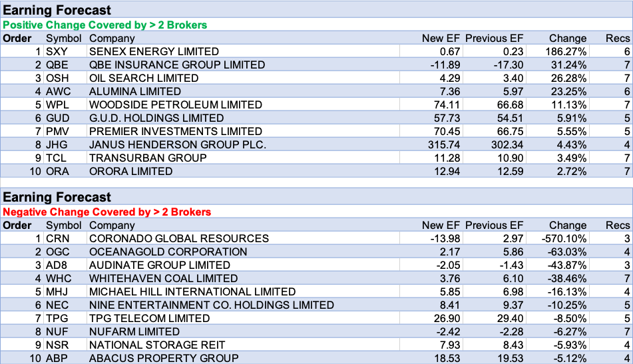Select the WHC symbol cell
633x364 pixels.
point(58,278)
